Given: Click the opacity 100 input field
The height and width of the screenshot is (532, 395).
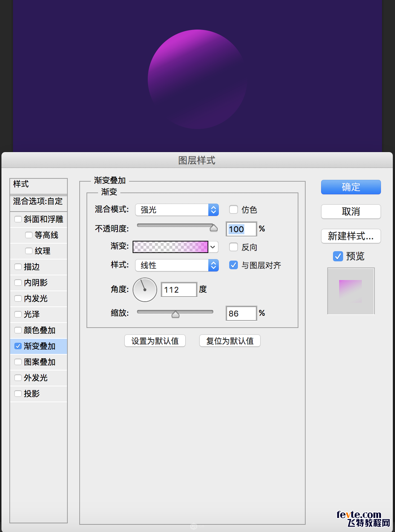Looking at the screenshot, I should point(241,229).
